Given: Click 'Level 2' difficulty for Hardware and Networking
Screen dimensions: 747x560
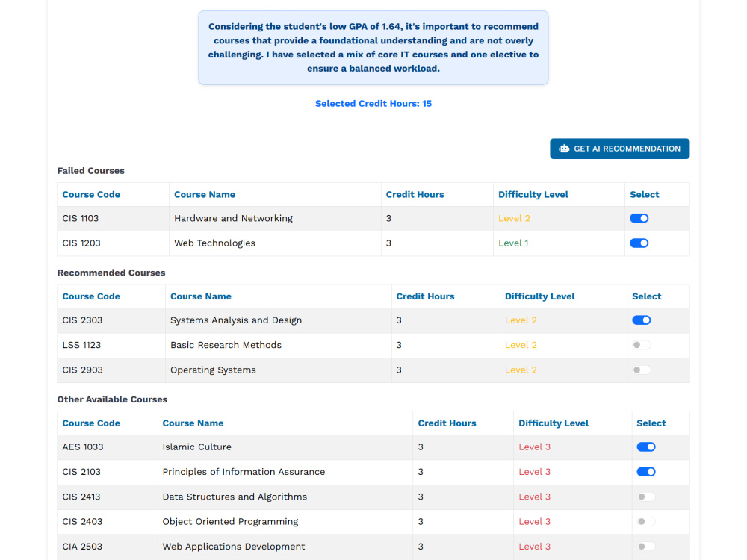Looking at the screenshot, I should [514, 218].
